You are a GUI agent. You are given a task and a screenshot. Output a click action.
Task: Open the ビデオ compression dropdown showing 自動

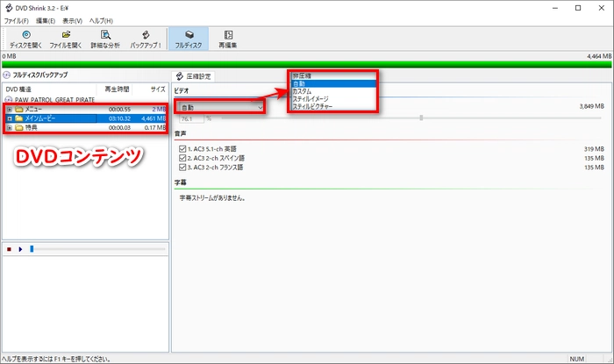click(x=221, y=107)
